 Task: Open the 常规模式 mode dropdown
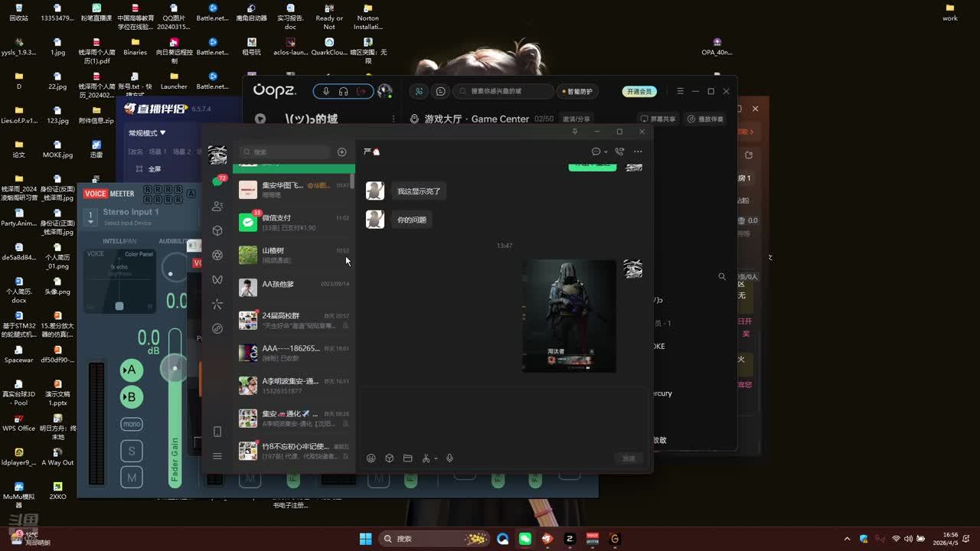[x=147, y=133]
